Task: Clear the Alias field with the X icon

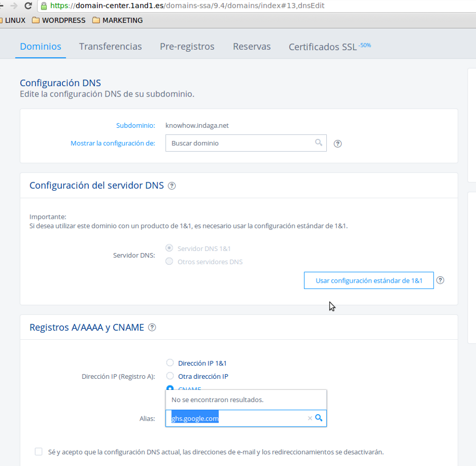Action: pyautogui.click(x=310, y=418)
